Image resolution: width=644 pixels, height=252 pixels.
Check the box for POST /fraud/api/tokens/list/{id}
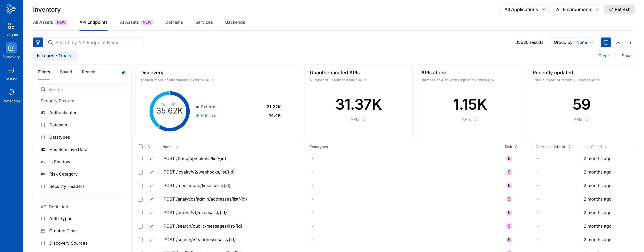click(140, 159)
